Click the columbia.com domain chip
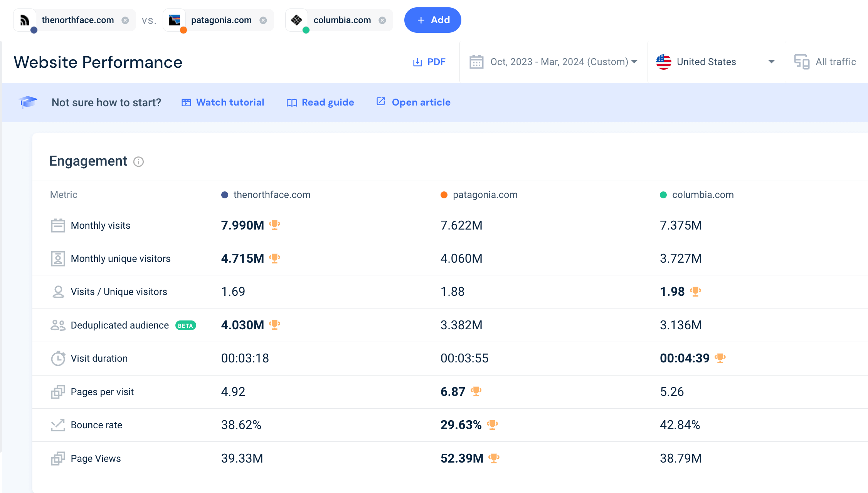The height and width of the screenshot is (493, 868). click(x=339, y=20)
